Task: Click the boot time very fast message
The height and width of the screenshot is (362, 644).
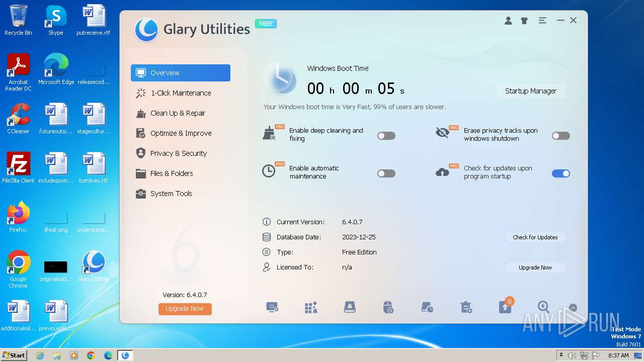Action: click(355, 107)
